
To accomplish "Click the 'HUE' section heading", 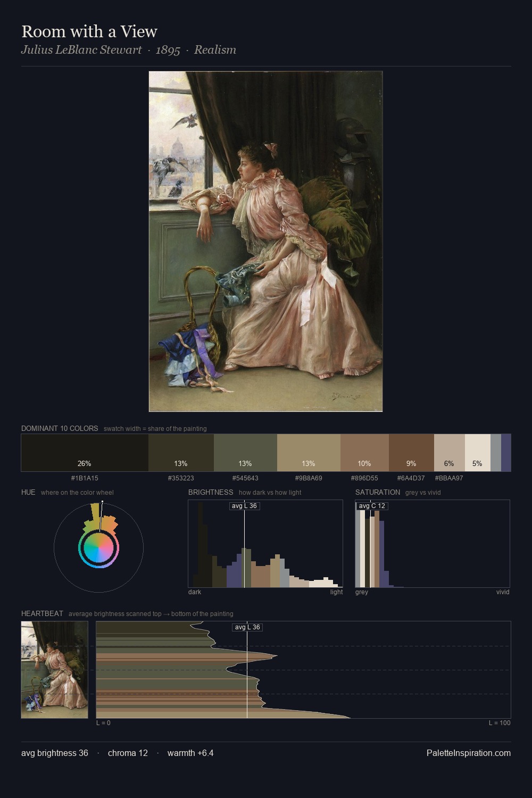I will click(28, 492).
